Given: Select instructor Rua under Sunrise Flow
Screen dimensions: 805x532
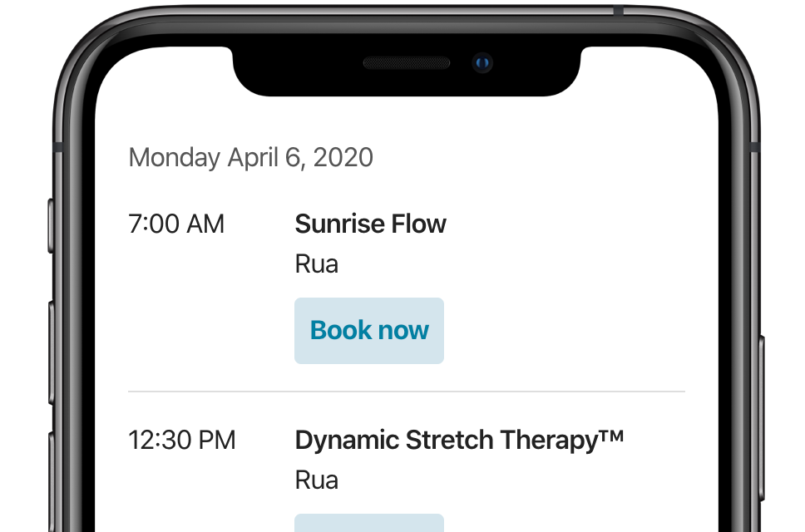Looking at the screenshot, I should pyautogui.click(x=316, y=264).
